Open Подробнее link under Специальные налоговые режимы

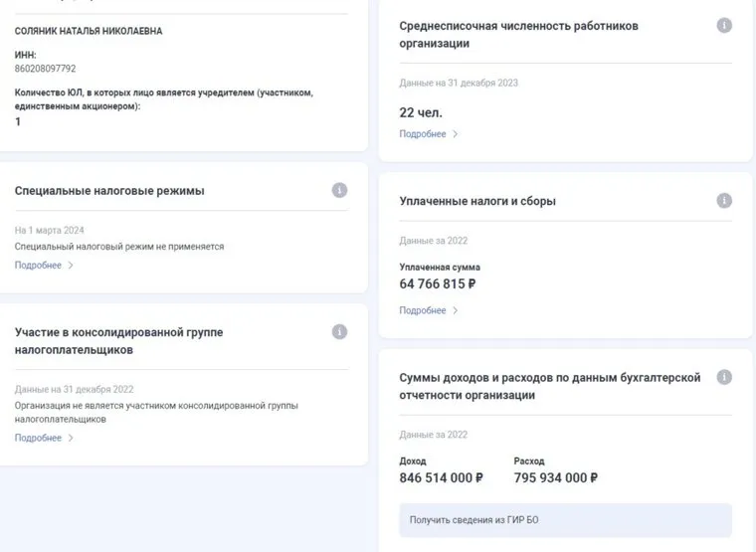pyautogui.click(x=38, y=266)
